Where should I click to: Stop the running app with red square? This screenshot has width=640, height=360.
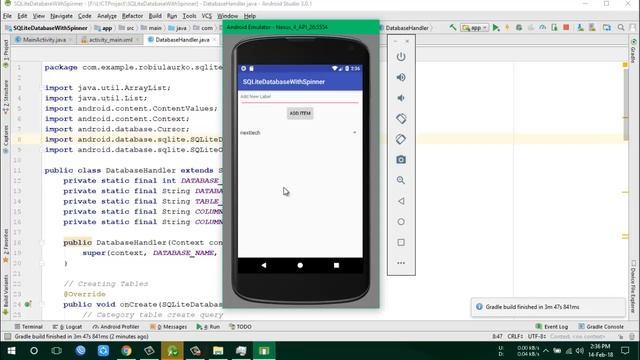pos(566,28)
